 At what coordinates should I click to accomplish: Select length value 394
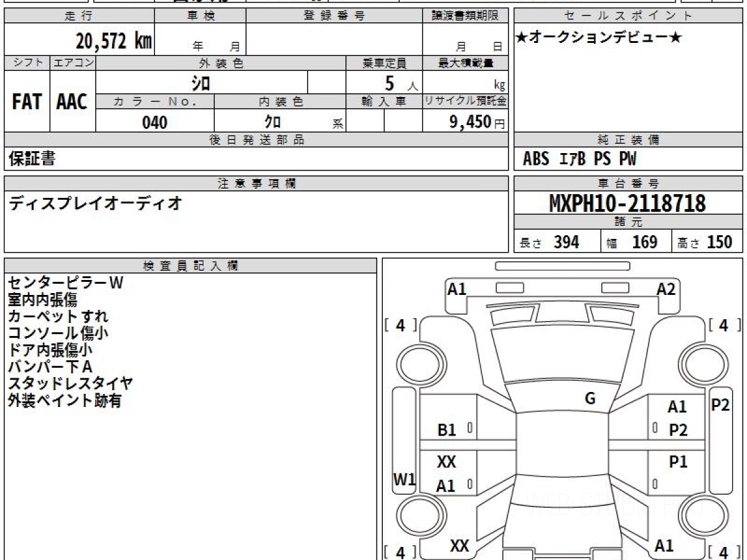point(566,242)
